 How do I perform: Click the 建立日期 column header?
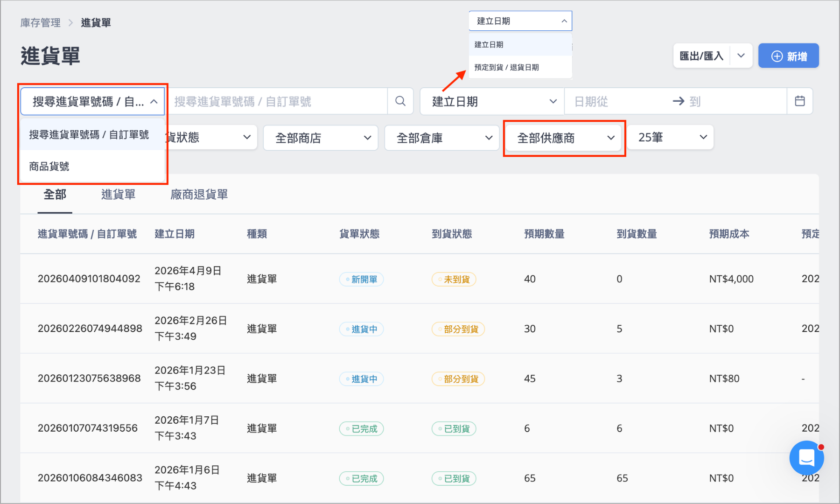[175, 234]
